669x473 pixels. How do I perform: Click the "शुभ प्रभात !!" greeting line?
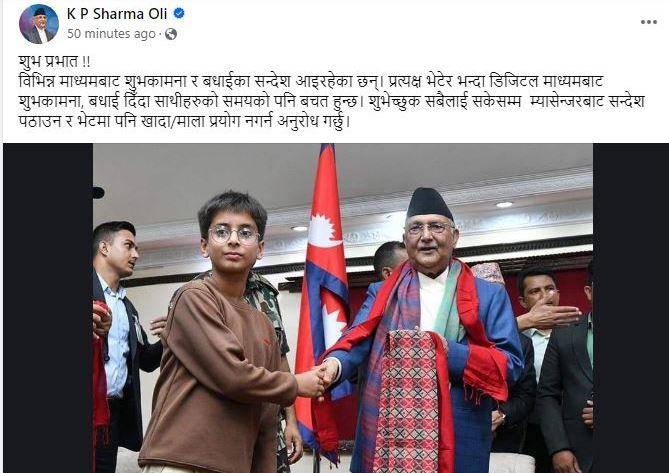pyautogui.click(x=55, y=61)
